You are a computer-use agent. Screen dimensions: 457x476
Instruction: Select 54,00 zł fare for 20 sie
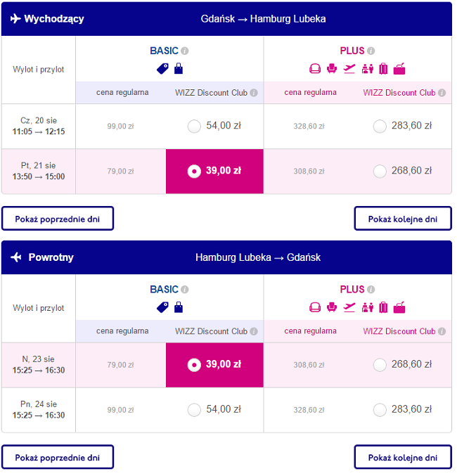[194, 127]
